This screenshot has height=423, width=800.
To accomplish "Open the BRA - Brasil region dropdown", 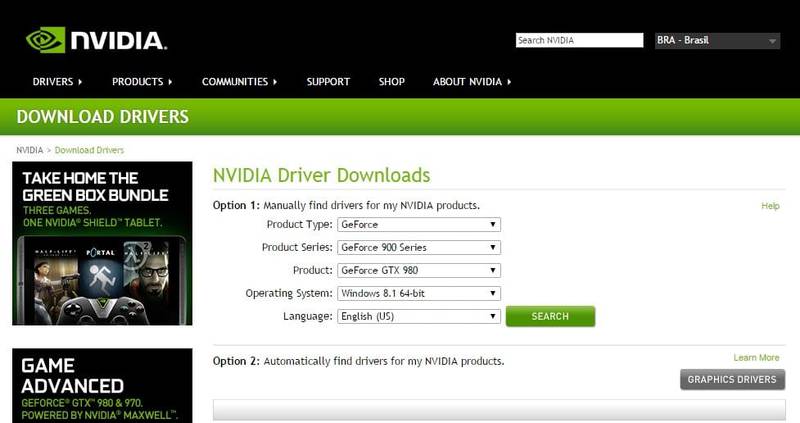I will 717,40.
